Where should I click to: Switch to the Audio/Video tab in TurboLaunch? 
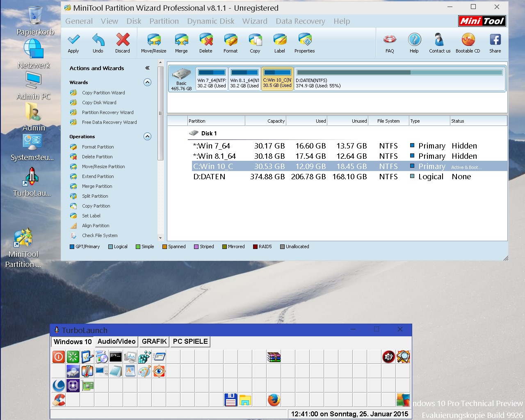coord(116,342)
